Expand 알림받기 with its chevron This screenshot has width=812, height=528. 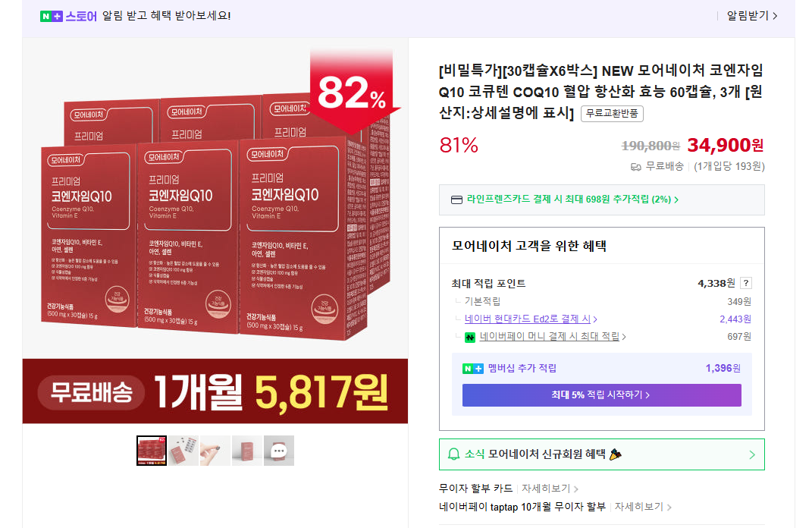tap(752, 16)
